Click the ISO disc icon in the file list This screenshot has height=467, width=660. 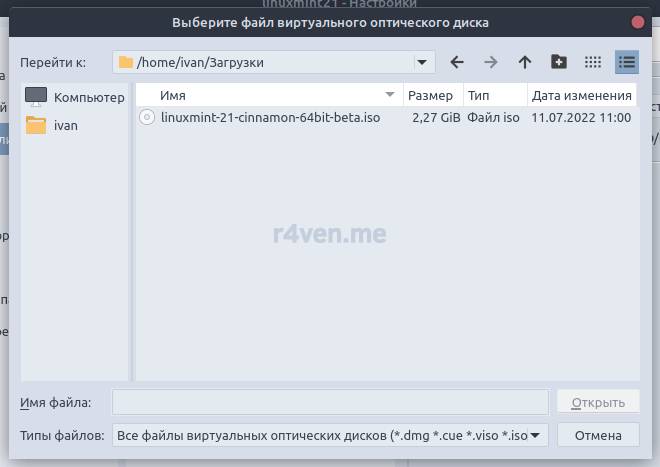point(147,117)
